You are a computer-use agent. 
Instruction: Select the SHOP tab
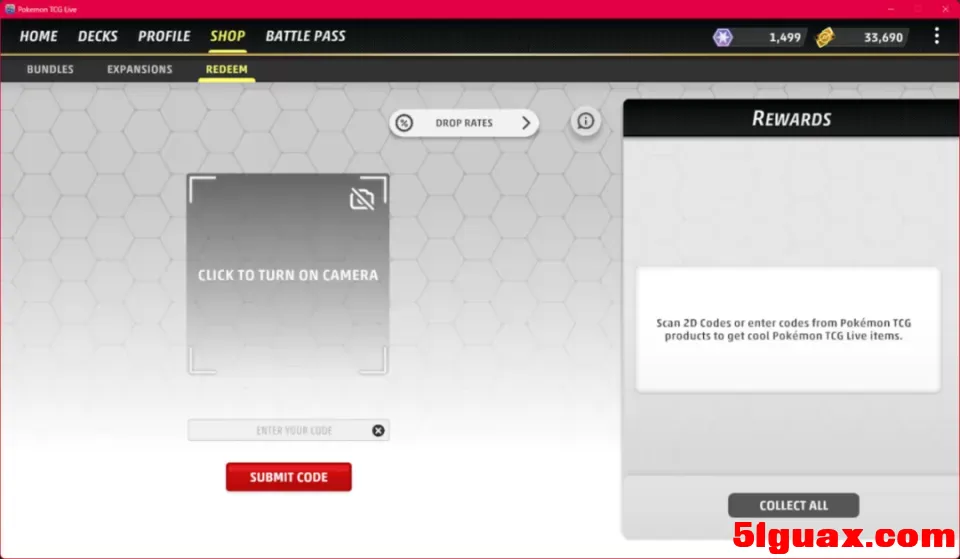coord(228,36)
